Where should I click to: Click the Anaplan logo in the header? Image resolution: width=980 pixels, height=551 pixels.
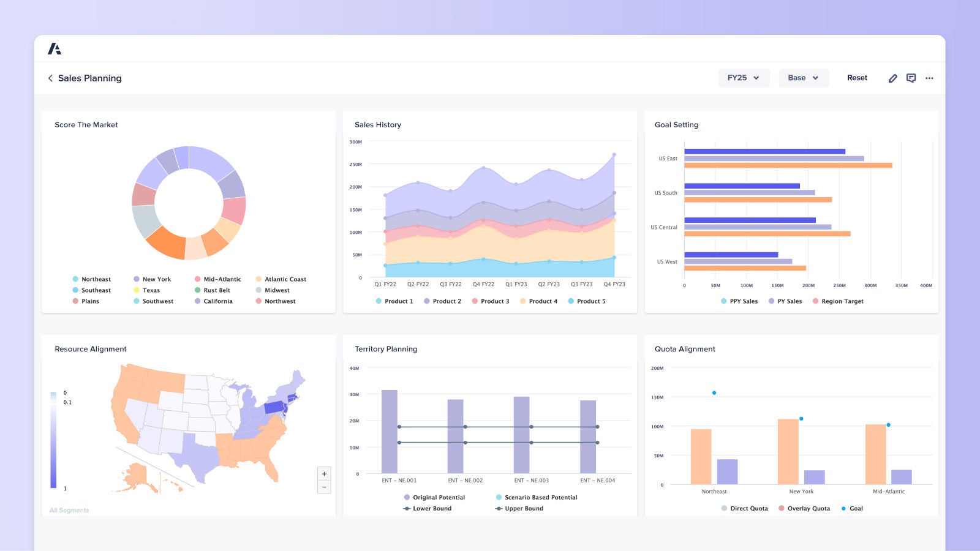click(55, 48)
